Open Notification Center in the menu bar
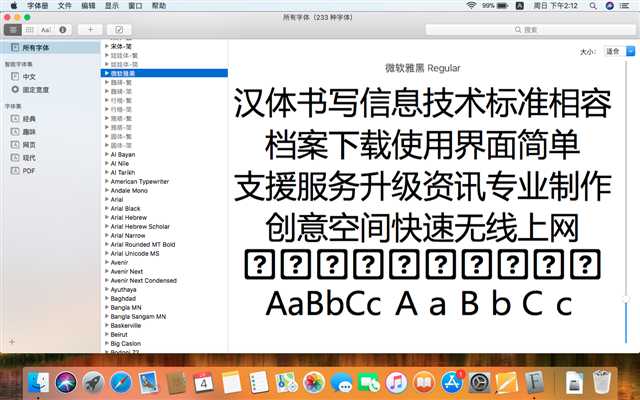The height and width of the screenshot is (400, 640). (x=624, y=6)
